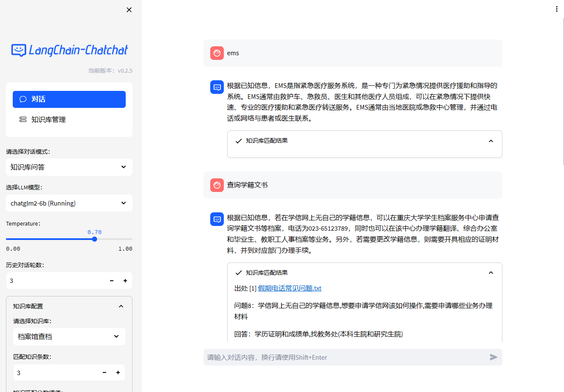Click the blue assistant avatar icon
Viewport: 564px width, 392px height.
coord(217,87)
